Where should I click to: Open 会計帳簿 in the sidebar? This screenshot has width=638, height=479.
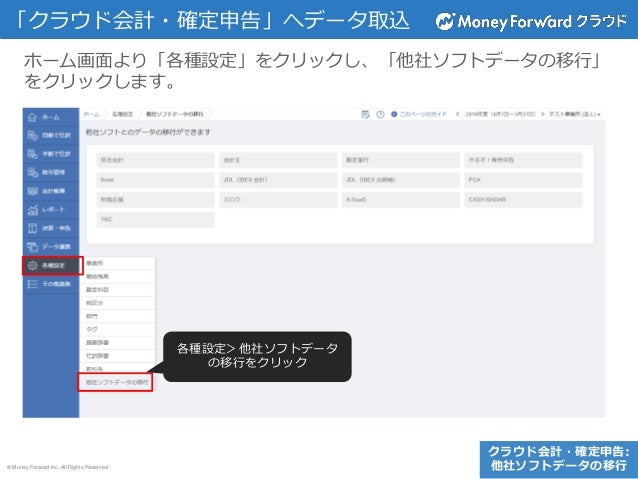point(50,191)
